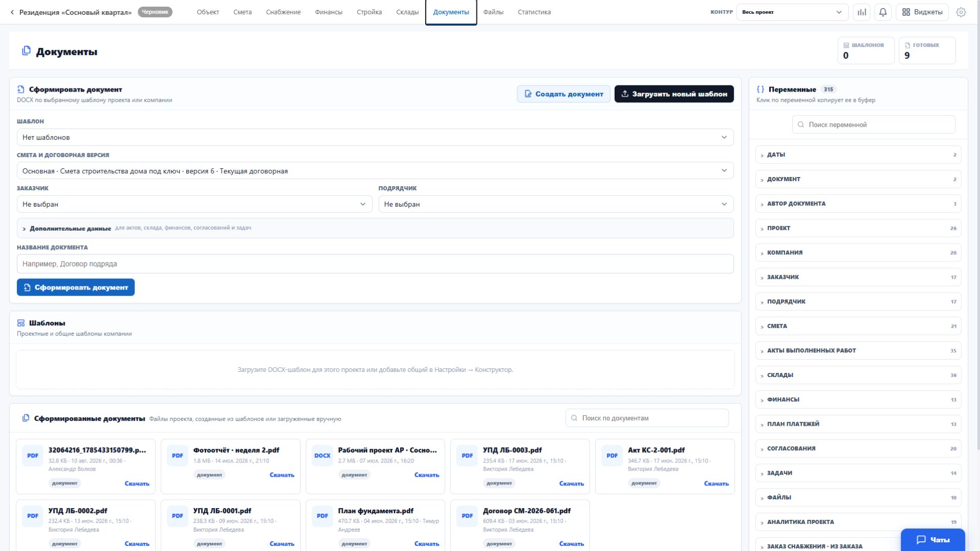Click the PDF icon of Акт КС-2-001.pdf
This screenshot has height=551, width=980.
pos(612,455)
